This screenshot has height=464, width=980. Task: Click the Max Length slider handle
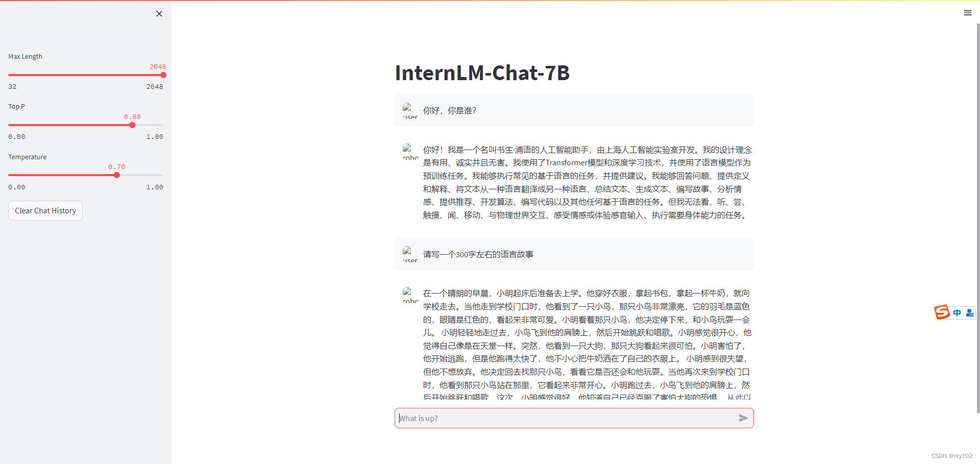click(x=163, y=75)
